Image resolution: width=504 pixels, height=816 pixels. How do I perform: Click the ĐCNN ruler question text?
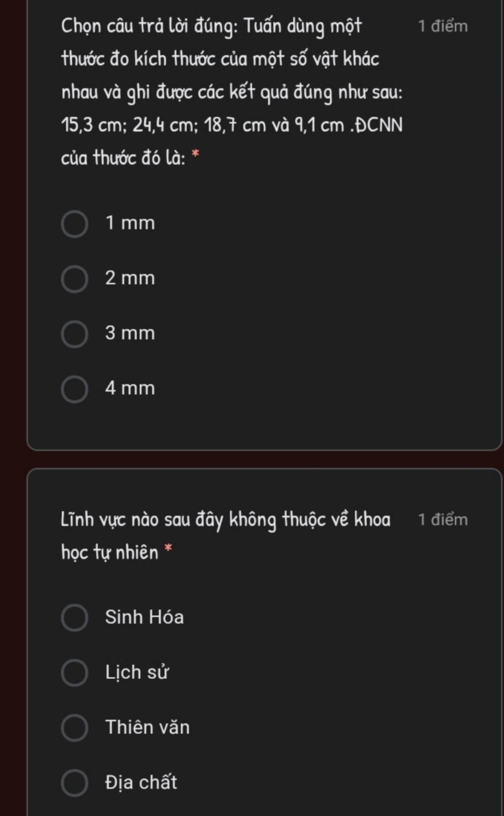click(232, 92)
